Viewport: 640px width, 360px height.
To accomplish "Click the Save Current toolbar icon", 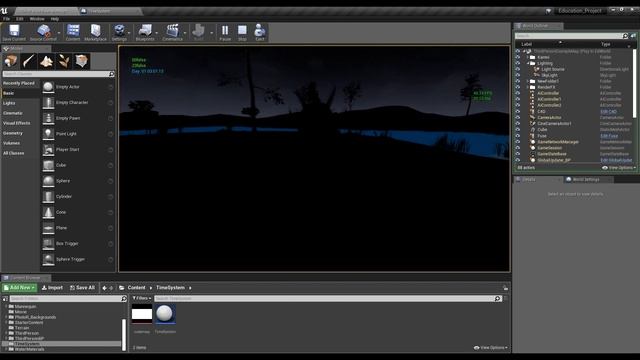I will [x=14, y=32].
